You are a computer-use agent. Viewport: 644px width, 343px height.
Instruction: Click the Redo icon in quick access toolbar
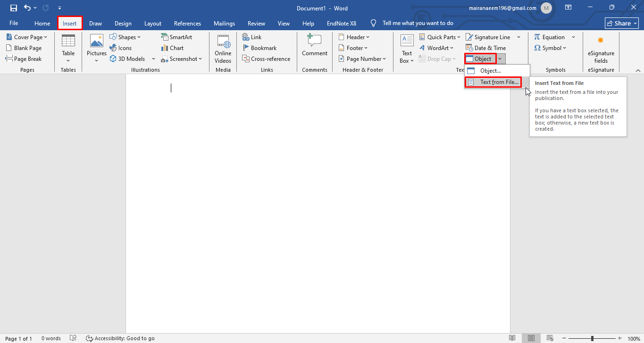pos(46,8)
